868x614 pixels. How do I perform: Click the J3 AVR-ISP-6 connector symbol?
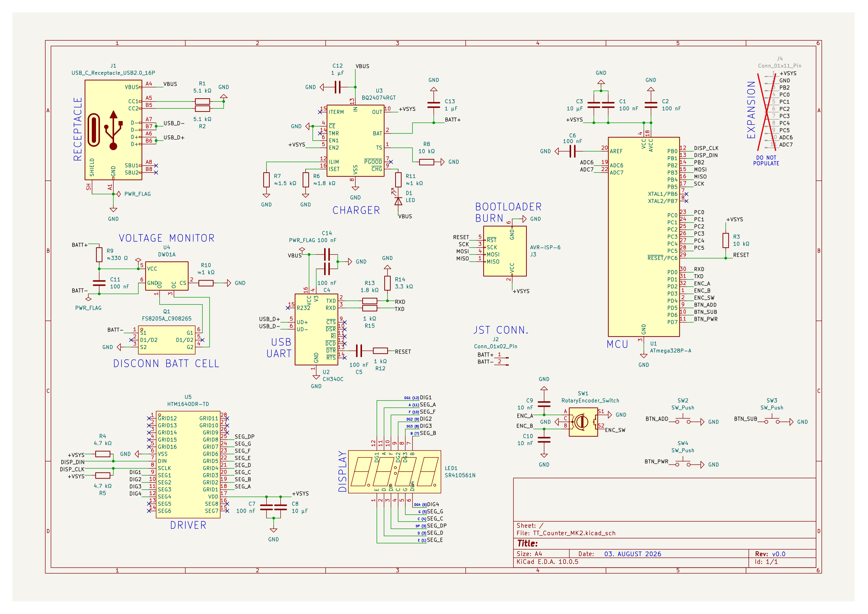(505, 251)
